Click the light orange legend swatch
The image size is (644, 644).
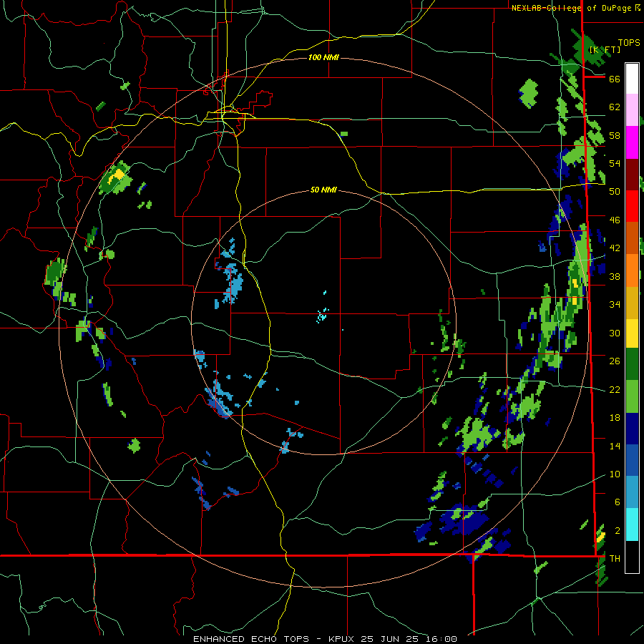tap(632, 270)
